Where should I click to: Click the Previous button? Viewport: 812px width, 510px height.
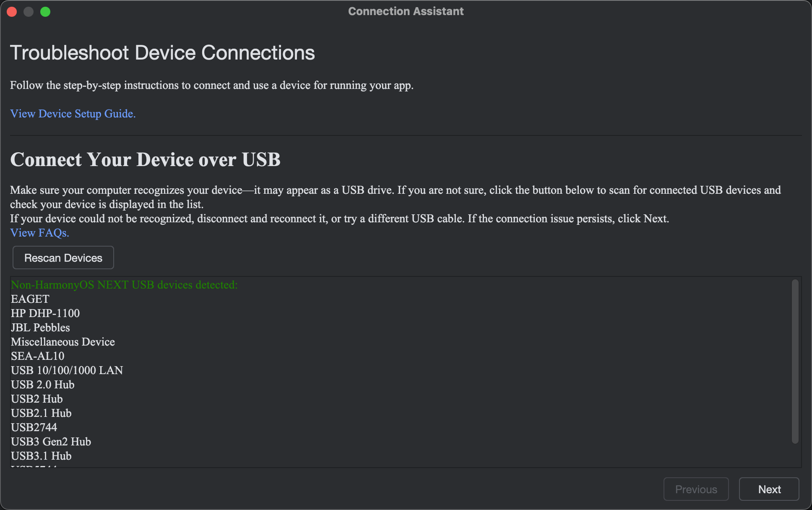[696, 489]
